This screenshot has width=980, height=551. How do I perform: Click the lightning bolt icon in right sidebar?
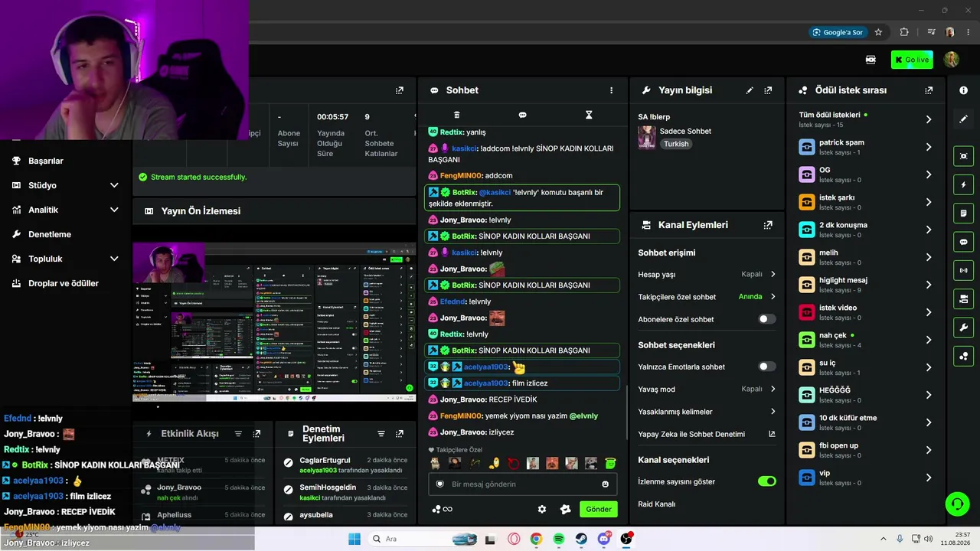coord(964,185)
